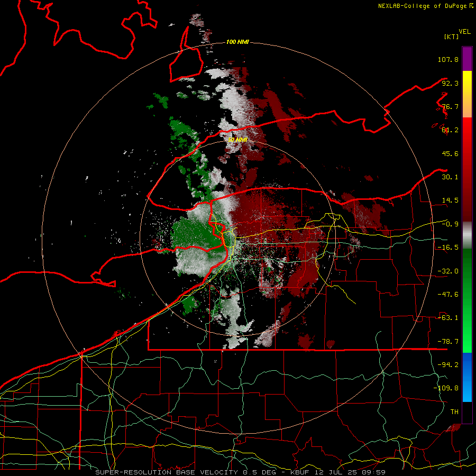Click the blue segment of color bar
This screenshot has height=476, width=476.
point(467,377)
